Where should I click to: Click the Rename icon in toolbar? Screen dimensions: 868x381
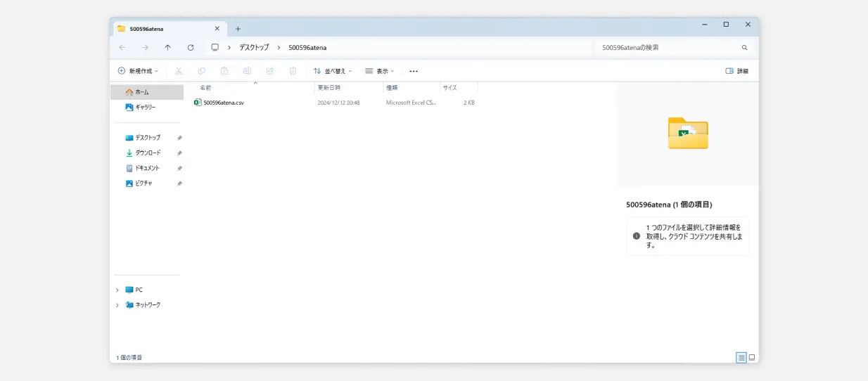click(x=248, y=71)
